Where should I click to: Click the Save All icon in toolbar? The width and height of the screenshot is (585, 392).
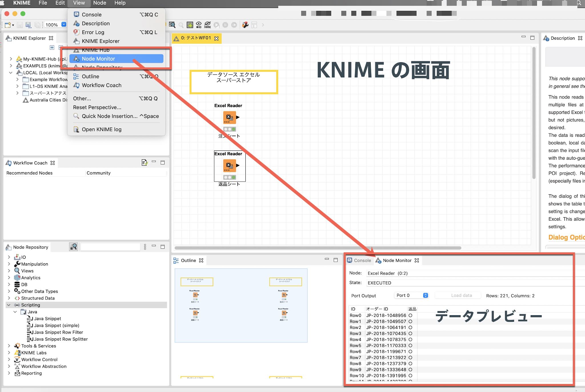pyautogui.click(x=37, y=25)
